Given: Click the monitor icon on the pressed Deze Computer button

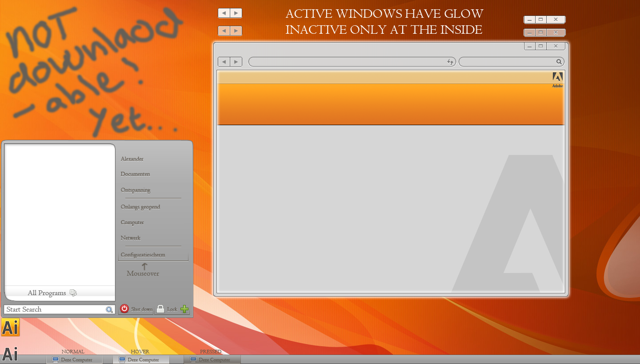Looking at the screenshot, I should [193, 360].
